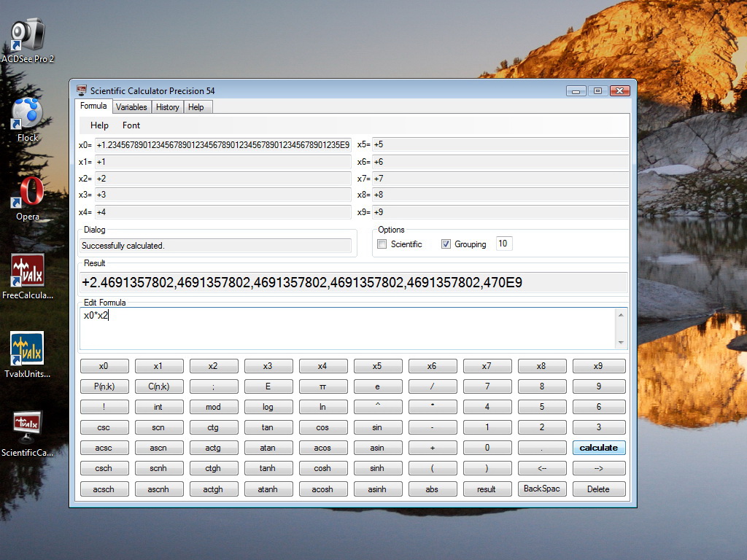Switch to the Variables tab
The width and height of the screenshot is (747, 560).
[131, 107]
